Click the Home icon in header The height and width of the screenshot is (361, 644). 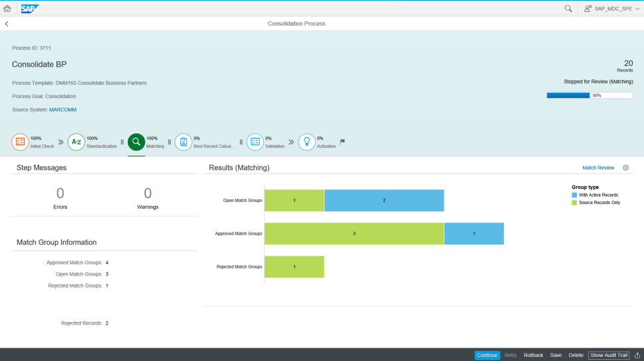pyautogui.click(x=7, y=9)
